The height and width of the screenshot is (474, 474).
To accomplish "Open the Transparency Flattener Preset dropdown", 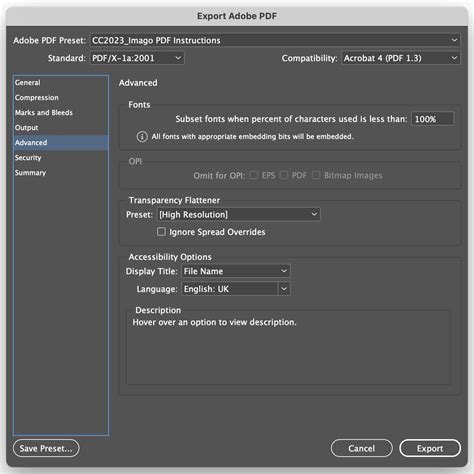I will (x=239, y=215).
